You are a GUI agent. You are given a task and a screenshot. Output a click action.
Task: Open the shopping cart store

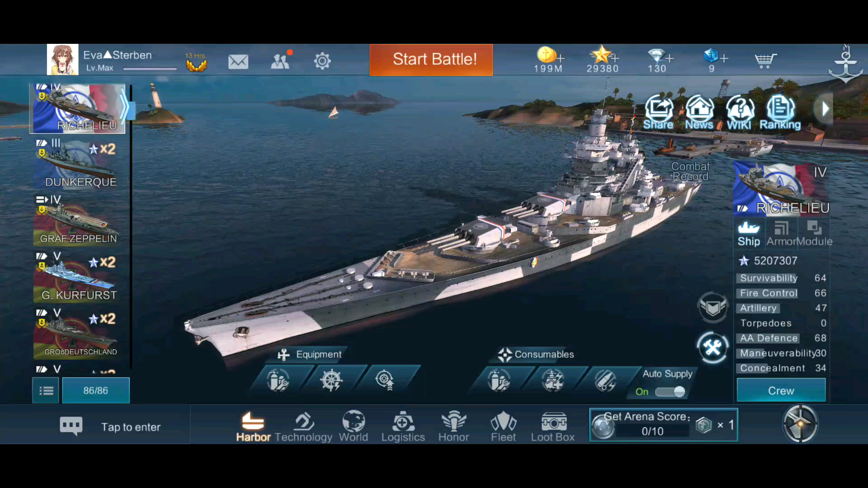[x=765, y=61]
